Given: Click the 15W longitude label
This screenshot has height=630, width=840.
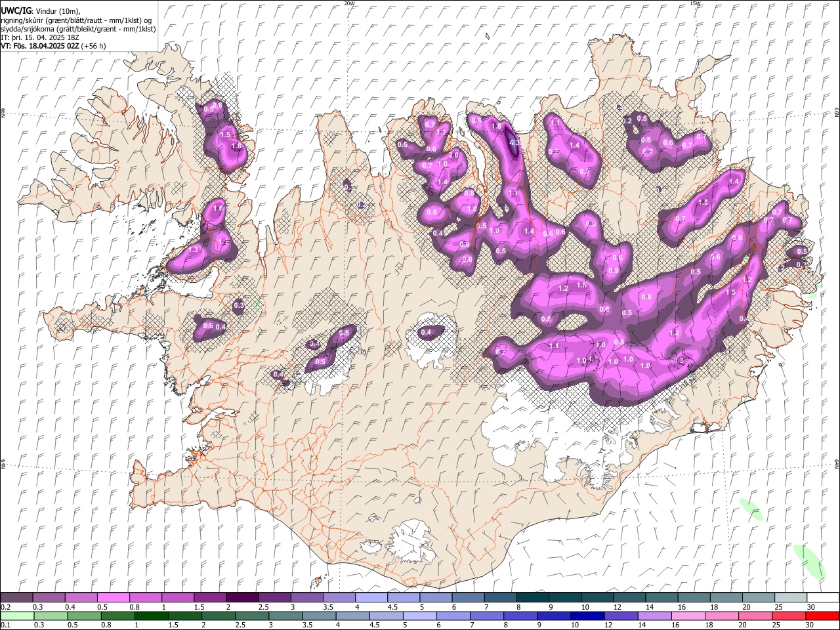Looking at the screenshot, I should [x=695, y=3].
